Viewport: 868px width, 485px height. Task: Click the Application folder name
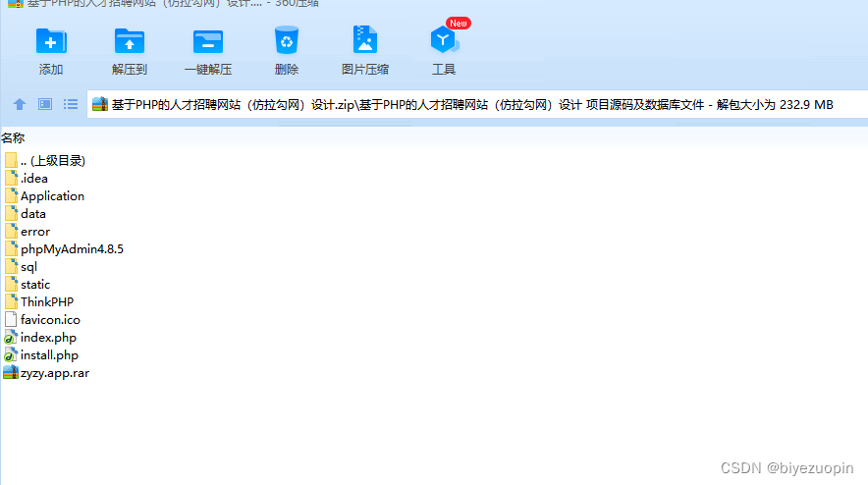[53, 196]
